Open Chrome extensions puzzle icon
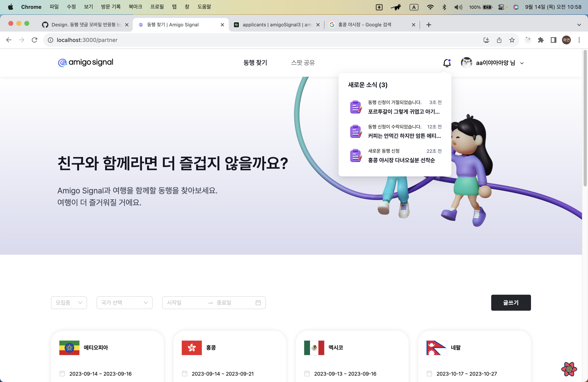This screenshot has height=382, width=588. 541,40
